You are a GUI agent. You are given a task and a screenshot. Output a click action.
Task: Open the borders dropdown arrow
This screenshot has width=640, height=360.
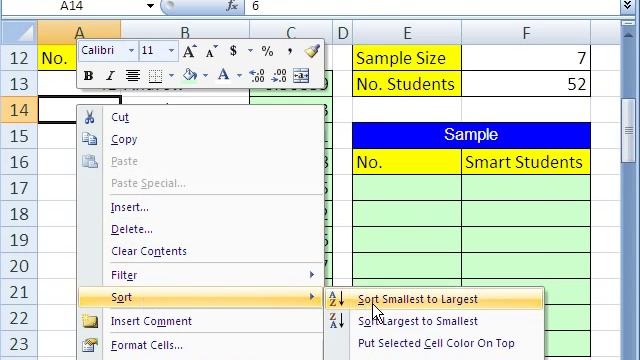click(x=171, y=76)
